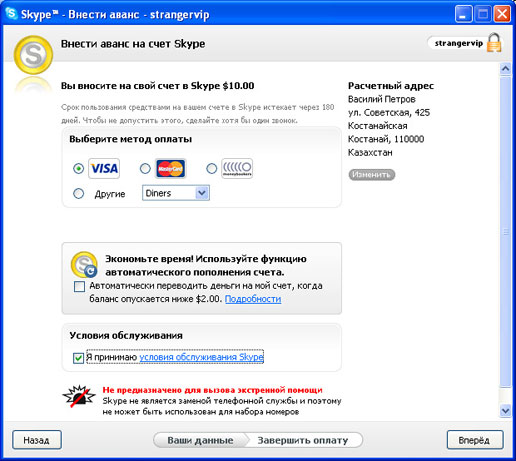Minimize the Skype window
The width and height of the screenshot is (516, 461).
(463, 14)
